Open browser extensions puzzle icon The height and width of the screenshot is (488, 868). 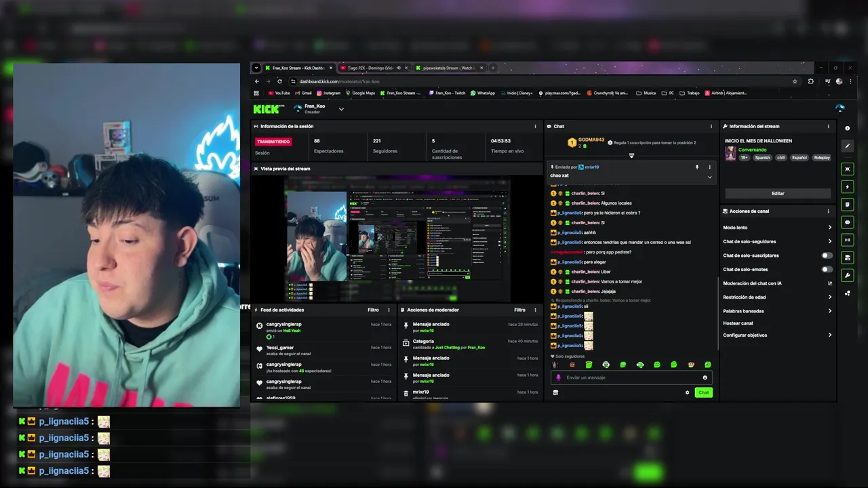(x=811, y=81)
